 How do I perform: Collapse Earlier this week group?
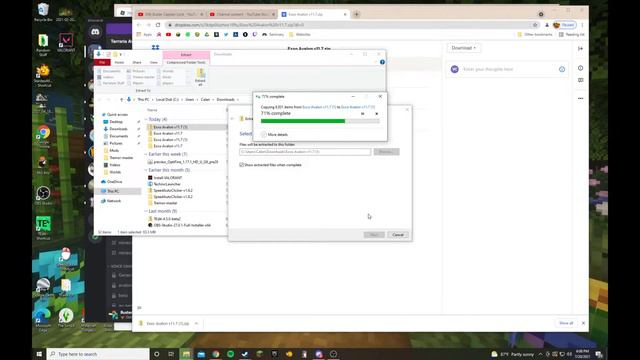tap(146, 154)
